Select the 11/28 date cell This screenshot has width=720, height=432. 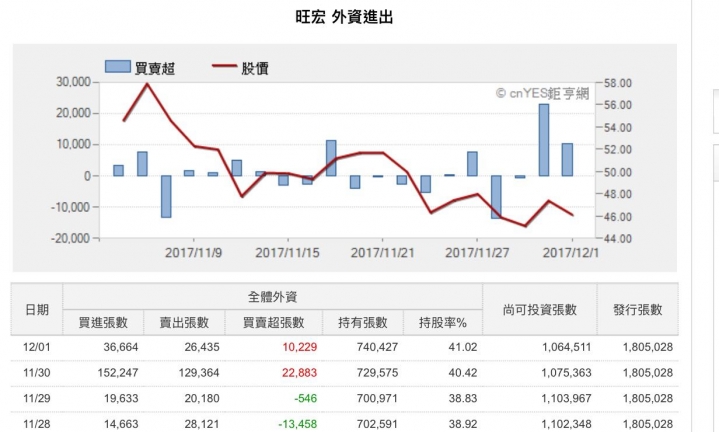coord(36,424)
